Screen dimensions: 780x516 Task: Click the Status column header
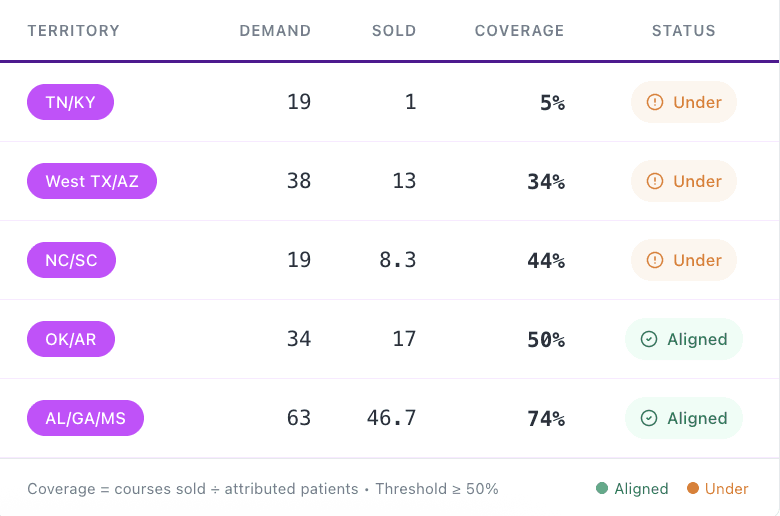pyautogui.click(x=683, y=31)
